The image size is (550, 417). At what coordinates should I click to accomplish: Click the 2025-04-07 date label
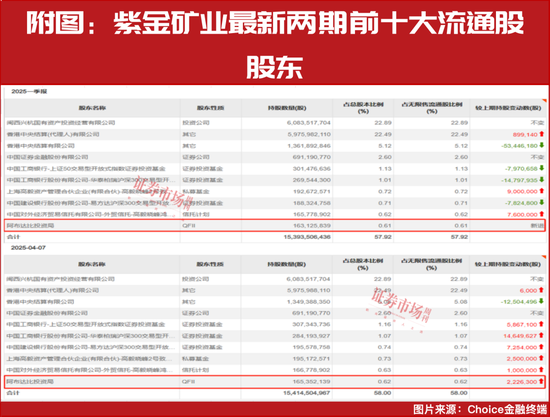pyautogui.click(x=28, y=248)
